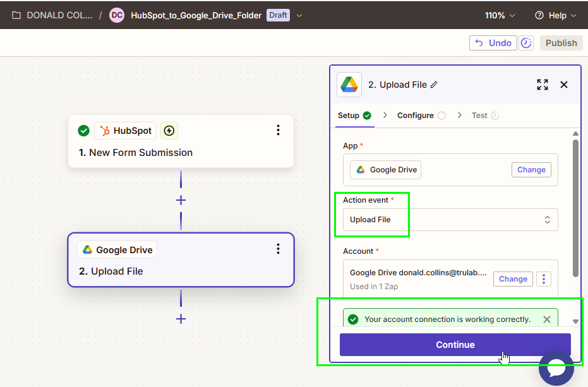
Task: Click the instant trigger lightning icon
Action: 169,131
